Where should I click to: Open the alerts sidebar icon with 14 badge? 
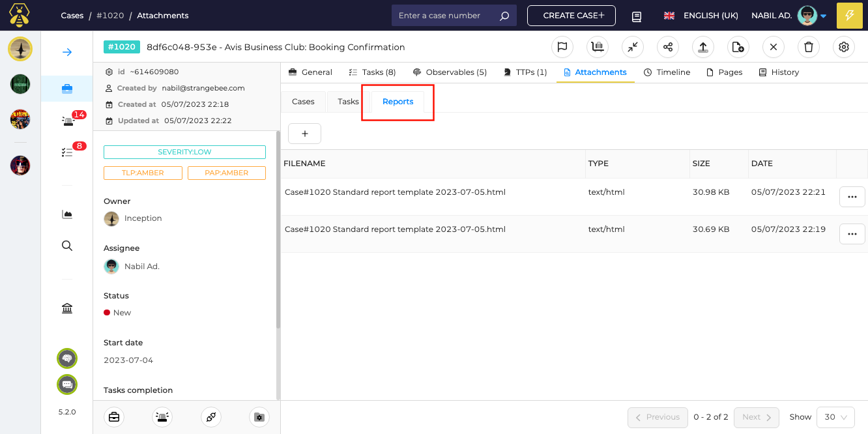coord(68,120)
